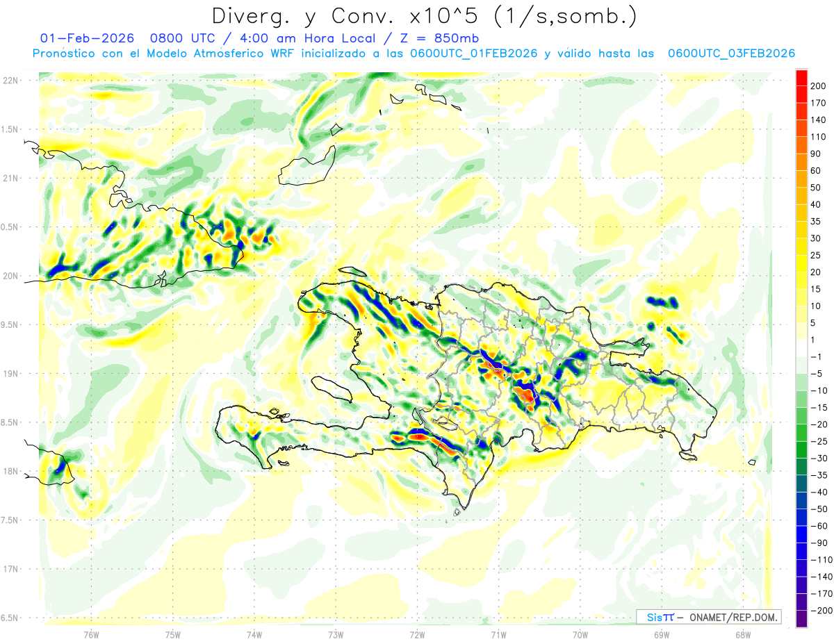Click the legend value -35
Image resolution: width=834 pixels, height=644 pixels.
click(819, 475)
